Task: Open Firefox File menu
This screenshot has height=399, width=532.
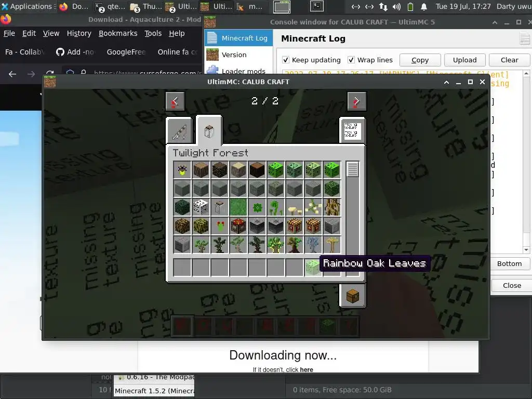Action: pos(9,33)
